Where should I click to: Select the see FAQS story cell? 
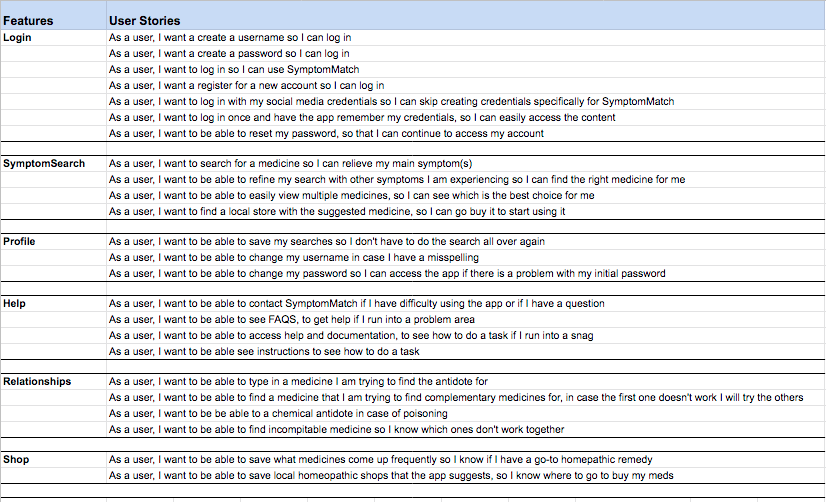[x=466, y=320]
